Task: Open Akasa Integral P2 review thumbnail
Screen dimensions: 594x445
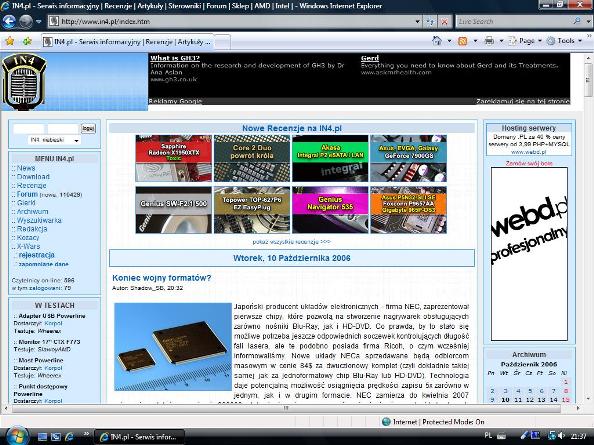Action: [x=330, y=158]
